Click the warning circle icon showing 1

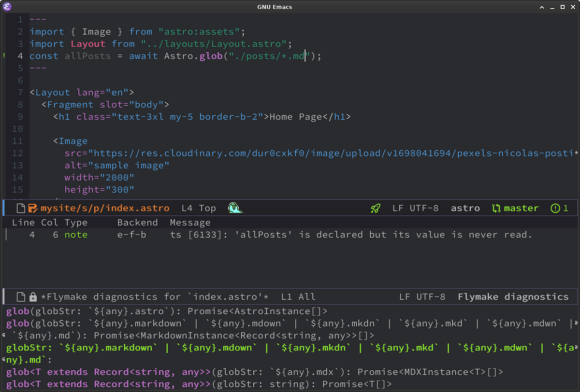(x=559, y=208)
